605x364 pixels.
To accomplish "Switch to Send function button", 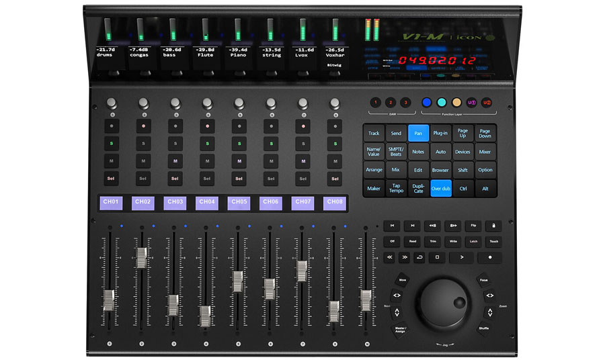I will [x=396, y=133].
